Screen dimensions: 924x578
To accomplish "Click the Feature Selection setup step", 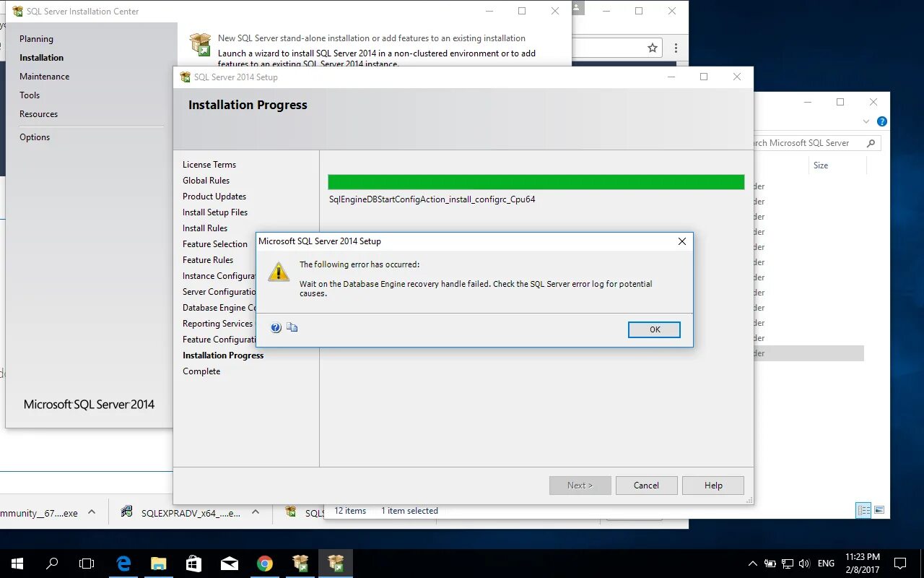I will pos(215,244).
